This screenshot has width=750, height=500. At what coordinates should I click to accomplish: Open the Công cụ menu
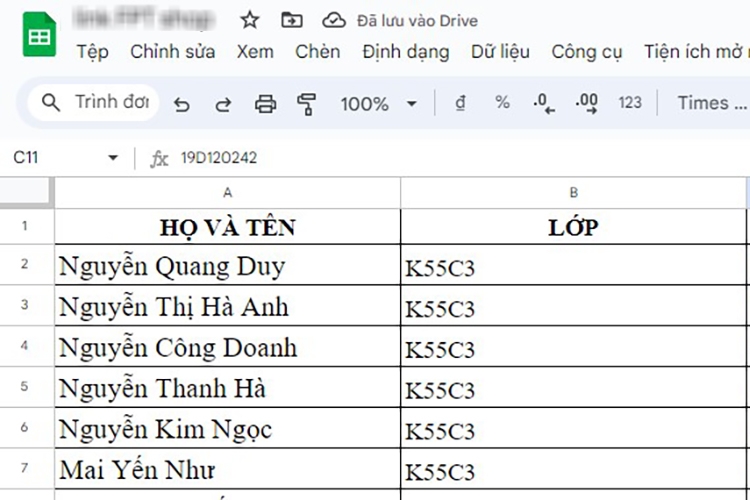(587, 52)
